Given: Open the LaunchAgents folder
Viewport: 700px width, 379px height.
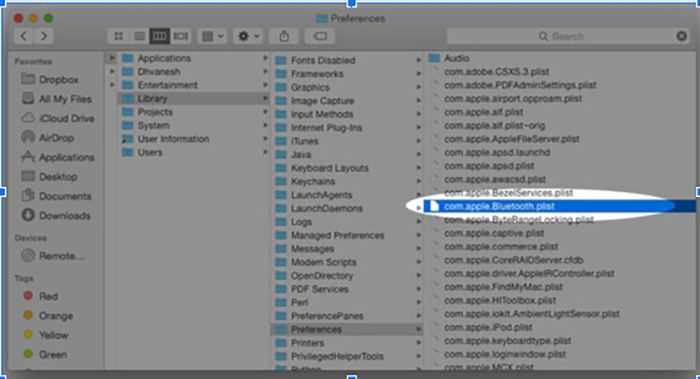Looking at the screenshot, I should [x=314, y=195].
